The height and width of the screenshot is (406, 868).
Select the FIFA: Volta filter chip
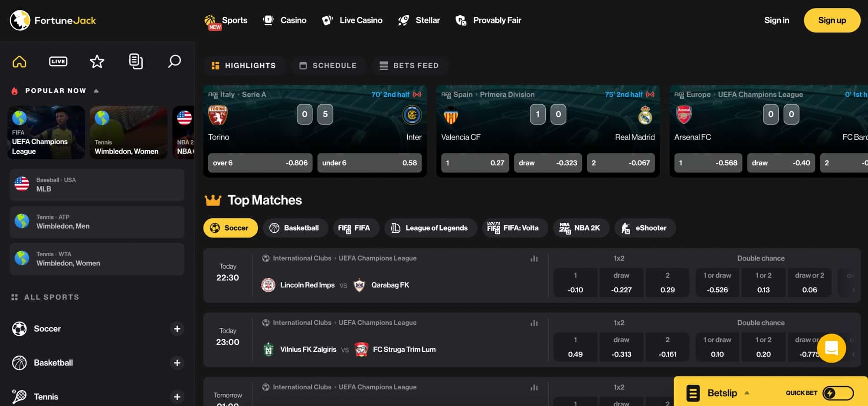[x=515, y=228]
